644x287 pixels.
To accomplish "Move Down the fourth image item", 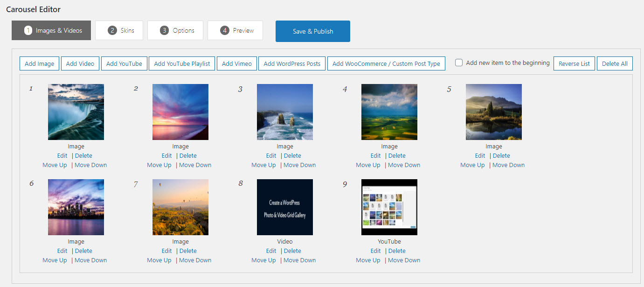I will (x=404, y=165).
